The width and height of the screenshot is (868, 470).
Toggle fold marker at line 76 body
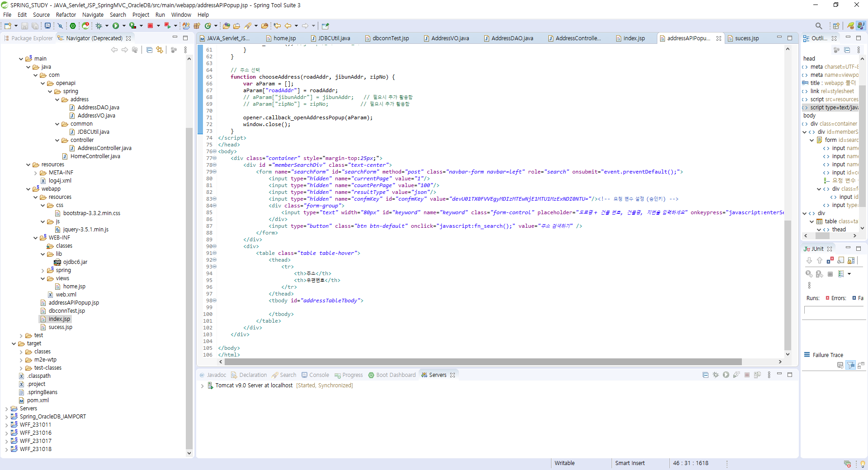(215, 151)
